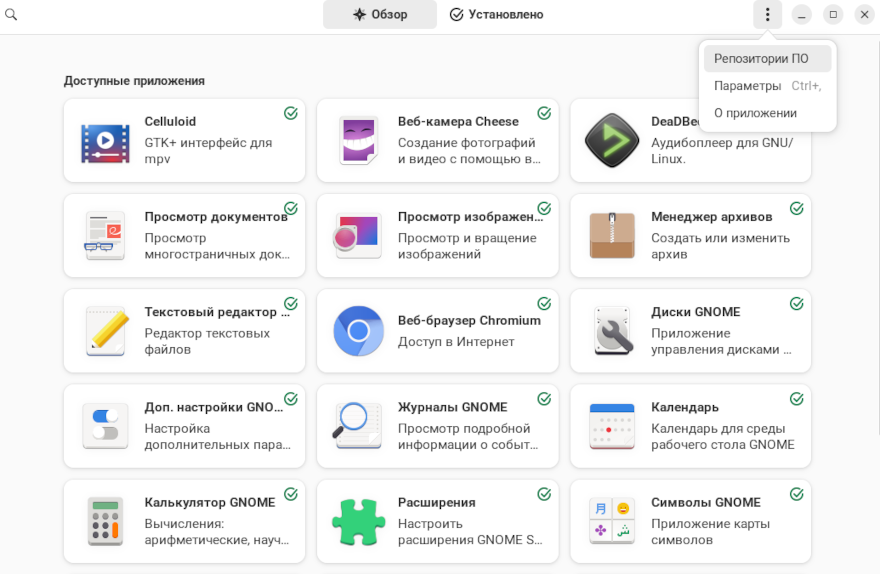Screen dimensions: 880x574
Task: Switch to the Обзор tab
Action: click(380, 14)
